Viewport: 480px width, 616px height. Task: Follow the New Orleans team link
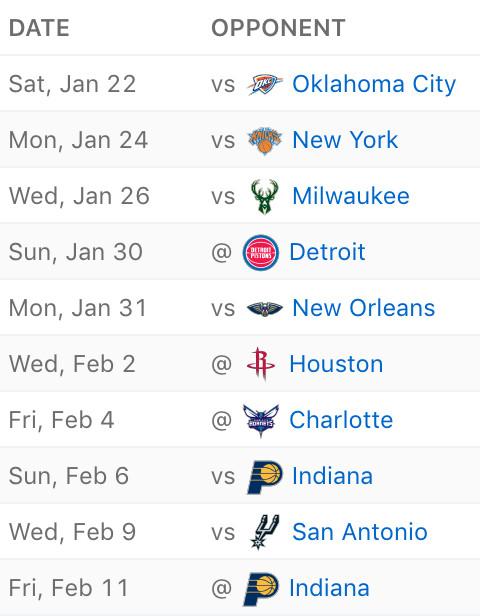coord(364,308)
